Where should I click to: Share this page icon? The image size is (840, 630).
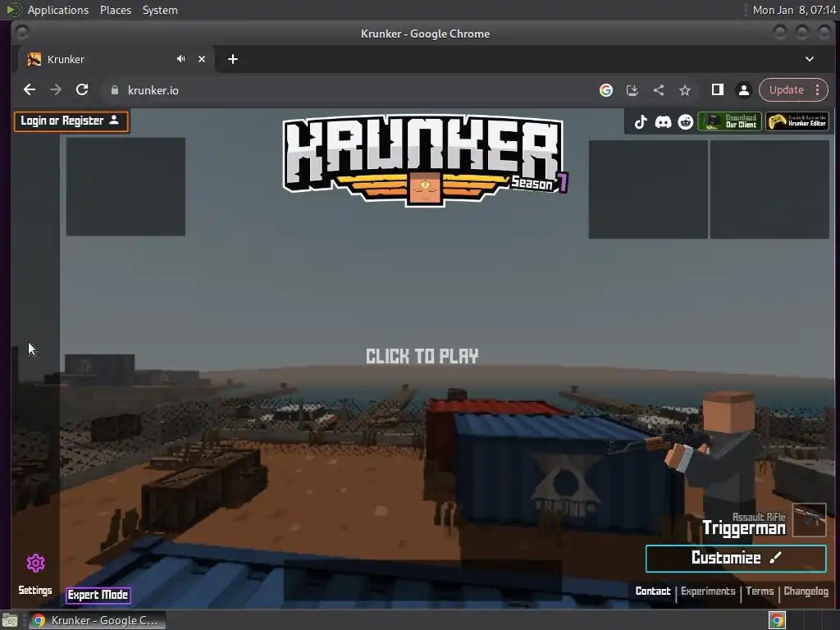[x=659, y=90]
